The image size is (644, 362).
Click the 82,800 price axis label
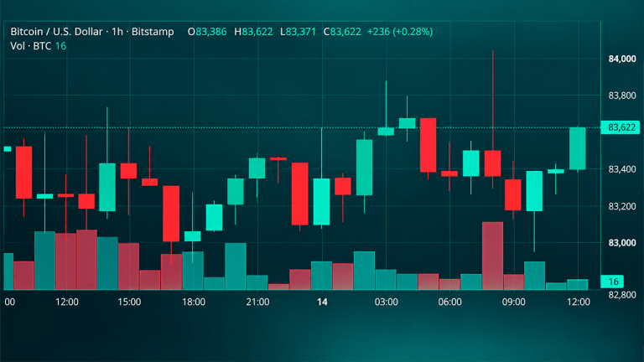click(622, 295)
